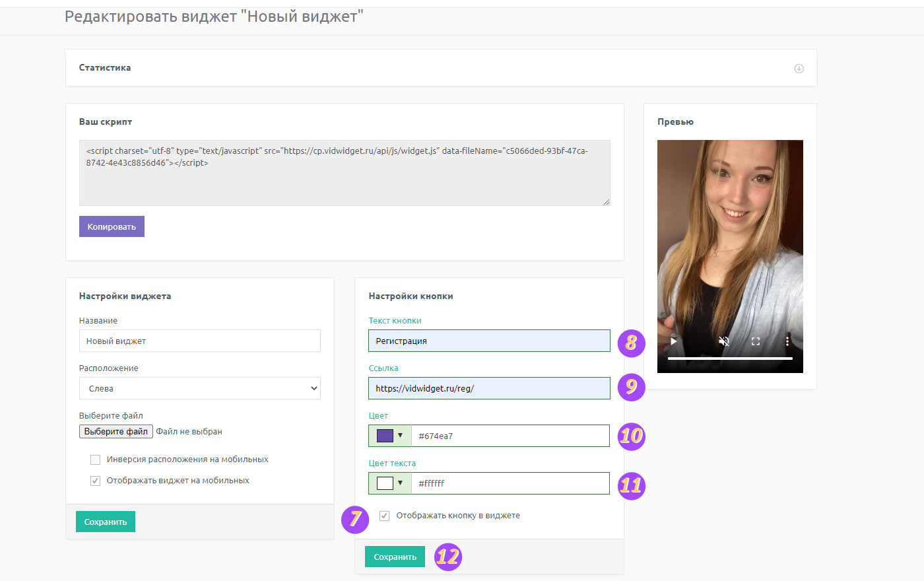Click the Ссылка field with the vidwidget URL
The height and width of the screenshot is (581, 924).
(x=489, y=388)
